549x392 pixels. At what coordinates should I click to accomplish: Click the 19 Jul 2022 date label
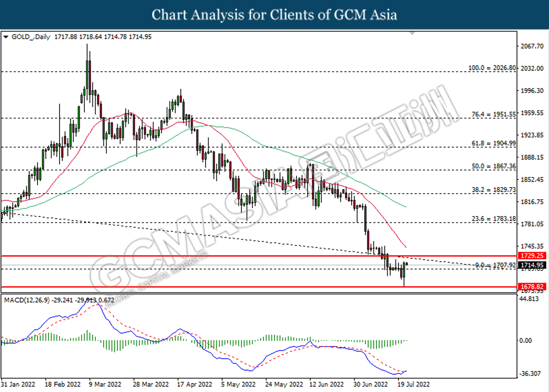pyautogui.click(x=414, y=384)
